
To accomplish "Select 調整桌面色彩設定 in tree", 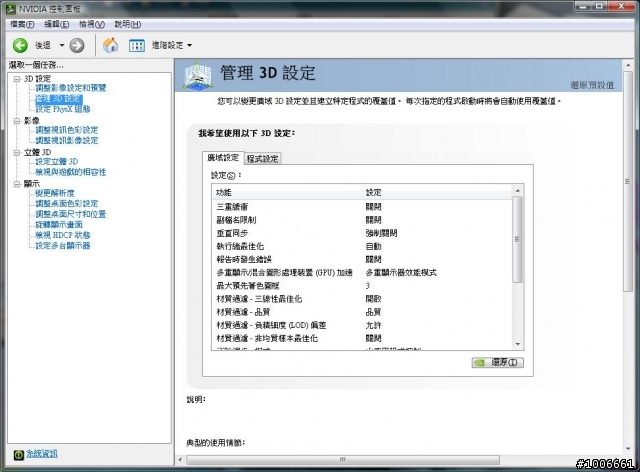I will pyautogui.click(x=67, y=203).
